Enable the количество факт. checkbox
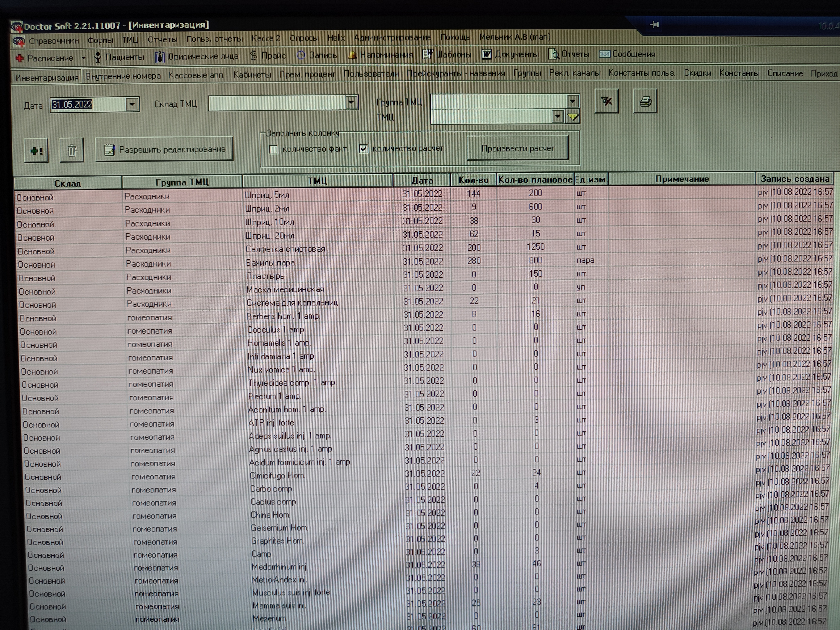The width and height of the screenshot is (840, 630). (x=273, y=149)
